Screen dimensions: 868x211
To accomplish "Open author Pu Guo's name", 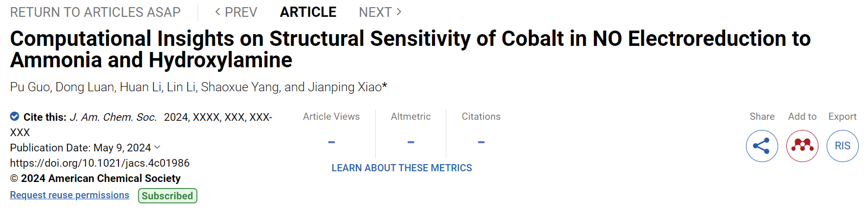I will (x=30, y=87).
